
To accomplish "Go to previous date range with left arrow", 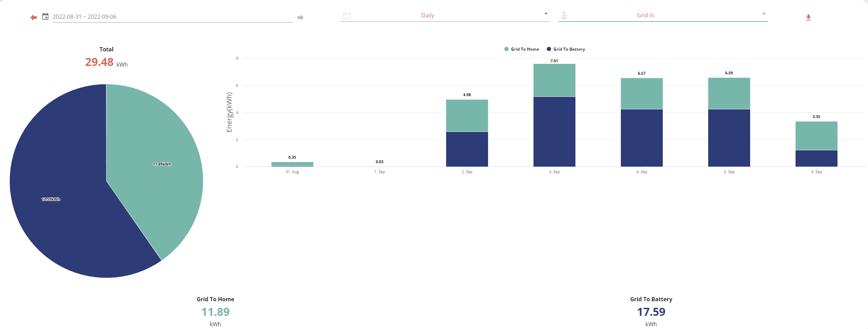I will pyautogui.click(x=34, y=17).
